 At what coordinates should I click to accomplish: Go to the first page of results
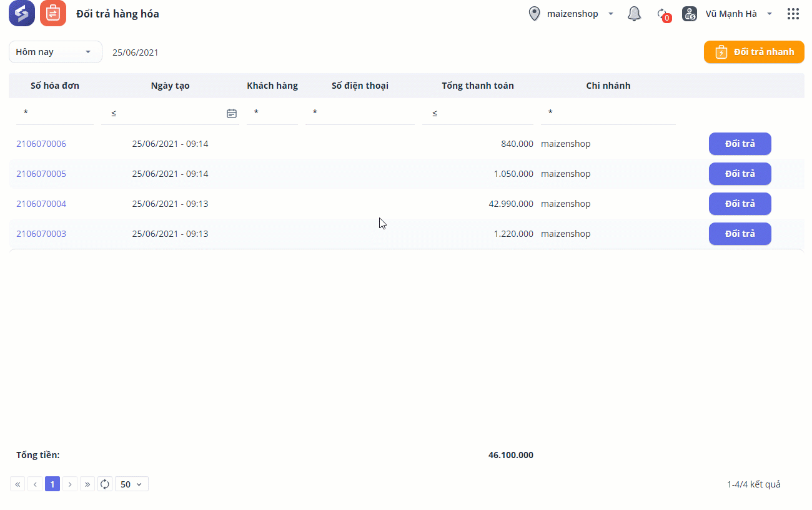[x=17, y=484]
